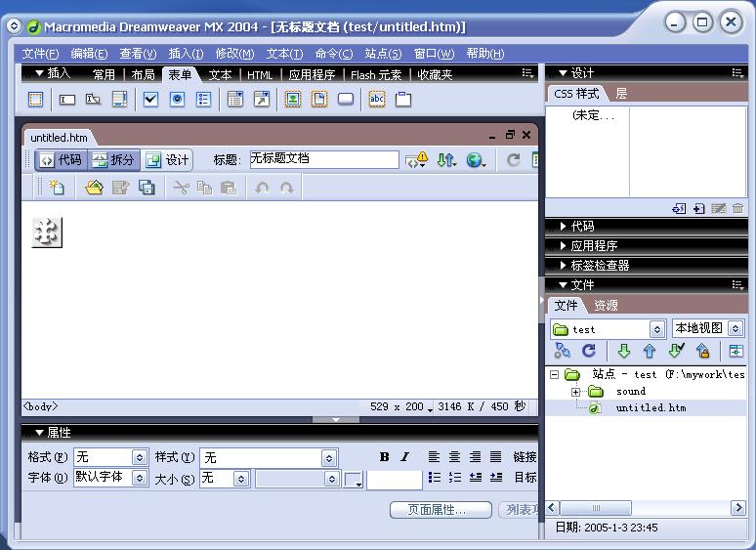
Task: Insert a Text Field form element
Action: (x=67, y=100)
